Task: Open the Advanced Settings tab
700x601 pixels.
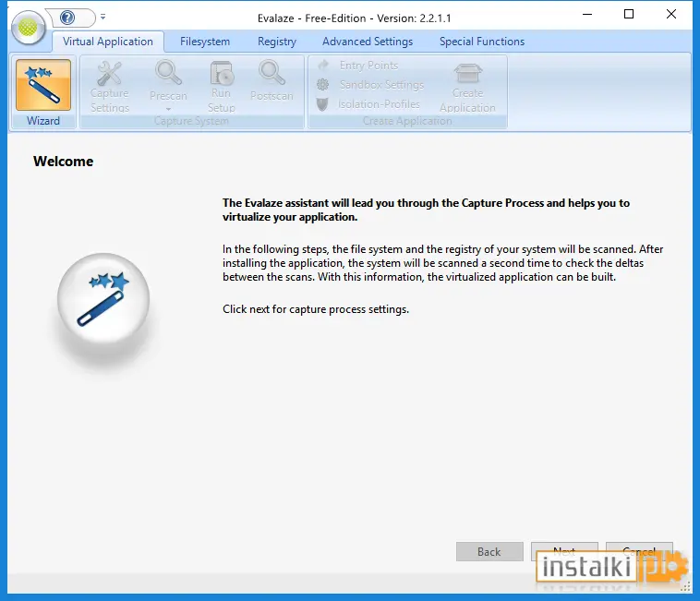Action: [x=368, y=42]
